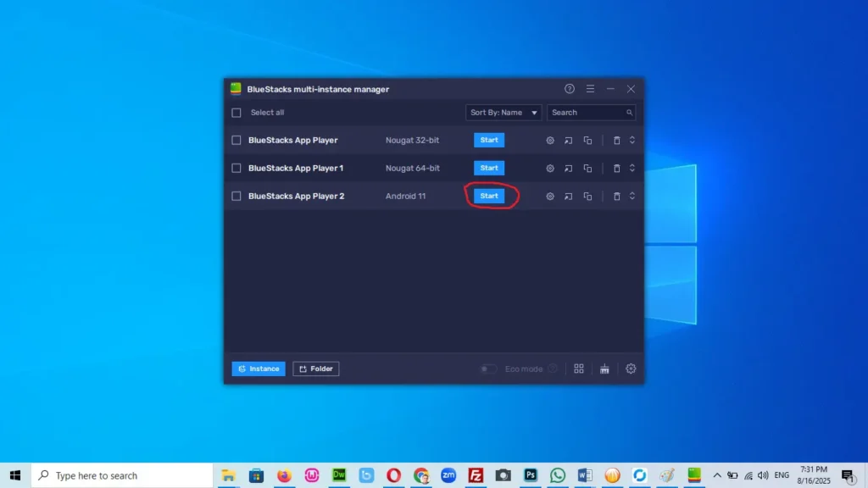Click the Folder button
This screenshot has width=868, height=488.
316,369
